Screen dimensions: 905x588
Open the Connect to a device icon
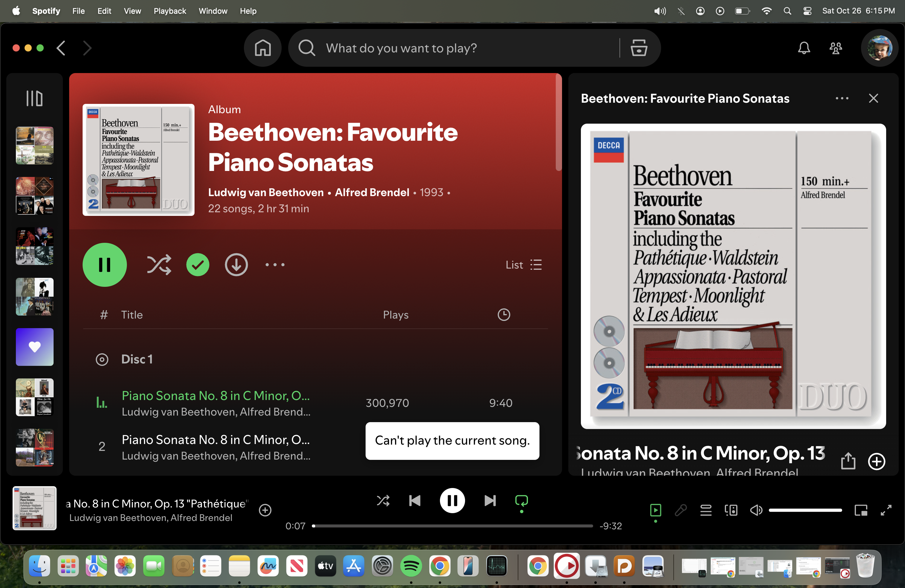tap(731, 510)
